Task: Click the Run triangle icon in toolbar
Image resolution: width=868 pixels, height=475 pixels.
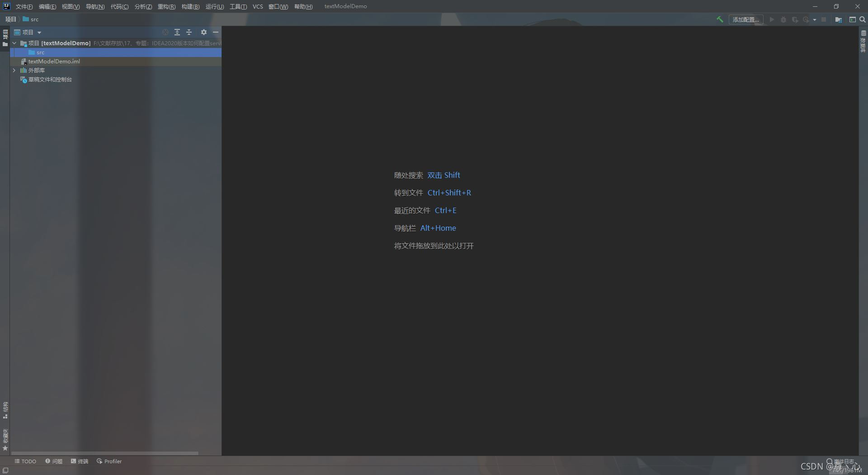Action: coord(772,19)
